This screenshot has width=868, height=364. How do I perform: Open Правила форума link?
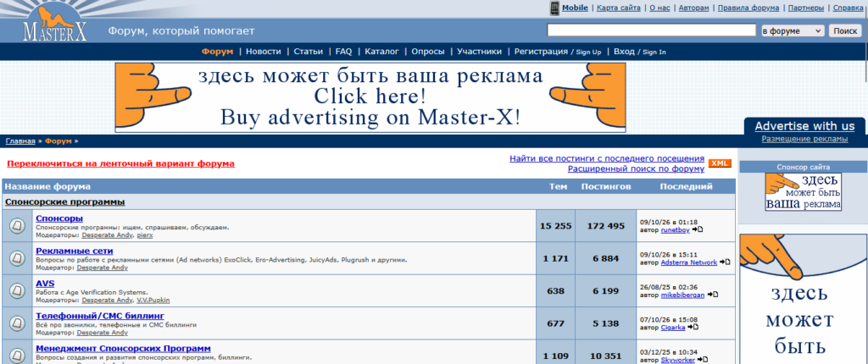748,8
